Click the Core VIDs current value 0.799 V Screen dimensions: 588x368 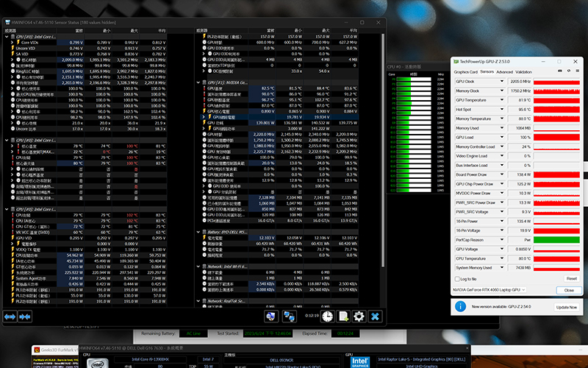(71, 43)
